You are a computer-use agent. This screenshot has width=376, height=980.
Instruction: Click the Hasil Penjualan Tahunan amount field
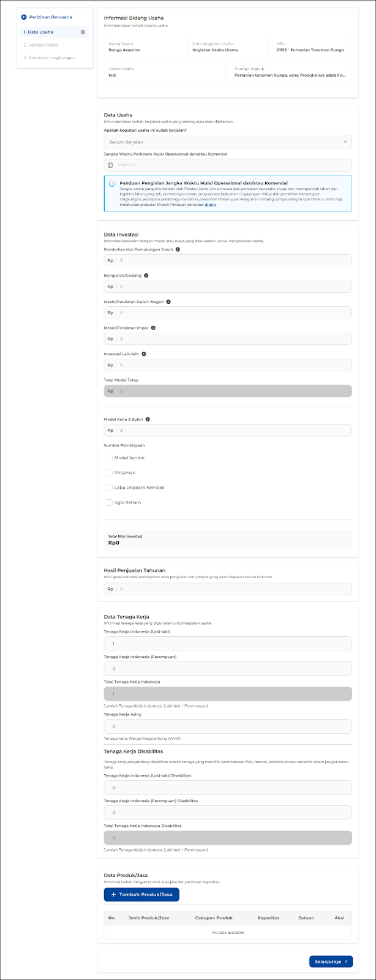click(233, 589)
